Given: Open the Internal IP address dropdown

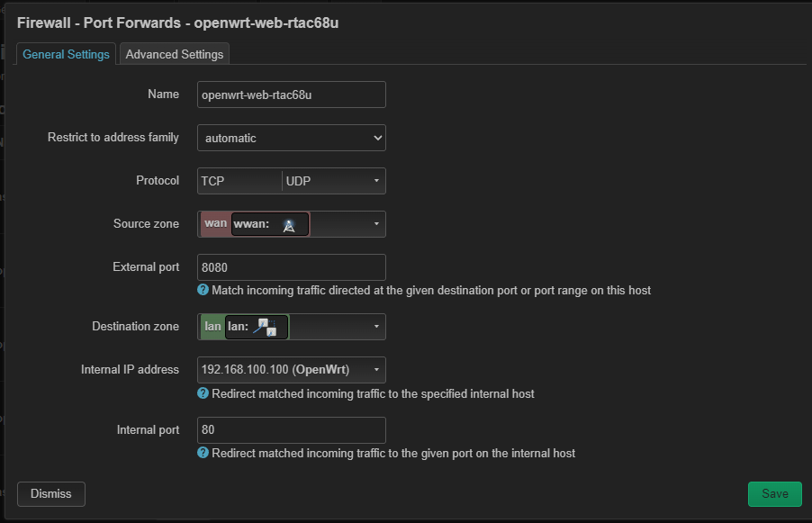Looking at the screenshot, I should (x=291, y=370).
